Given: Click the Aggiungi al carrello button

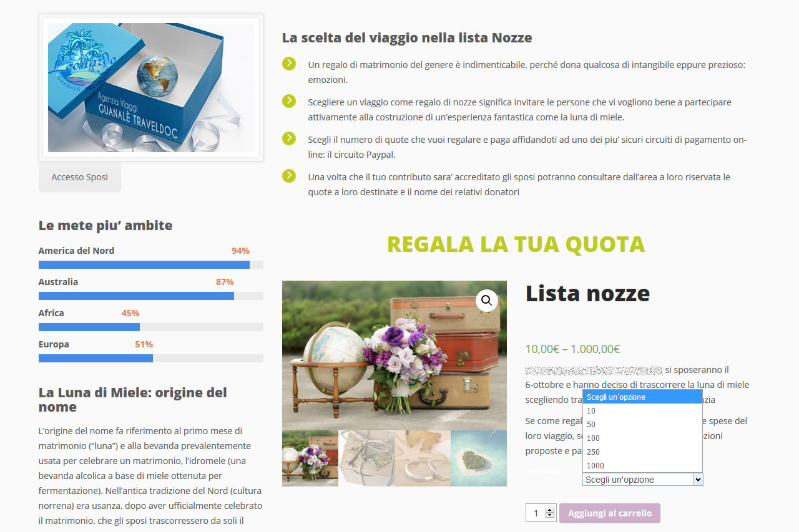Looking at the screenshot, I should (x=610, y=513).
